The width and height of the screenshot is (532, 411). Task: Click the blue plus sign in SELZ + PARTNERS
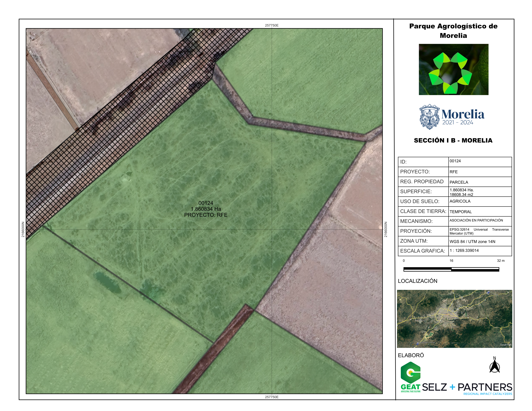[452, 387]
